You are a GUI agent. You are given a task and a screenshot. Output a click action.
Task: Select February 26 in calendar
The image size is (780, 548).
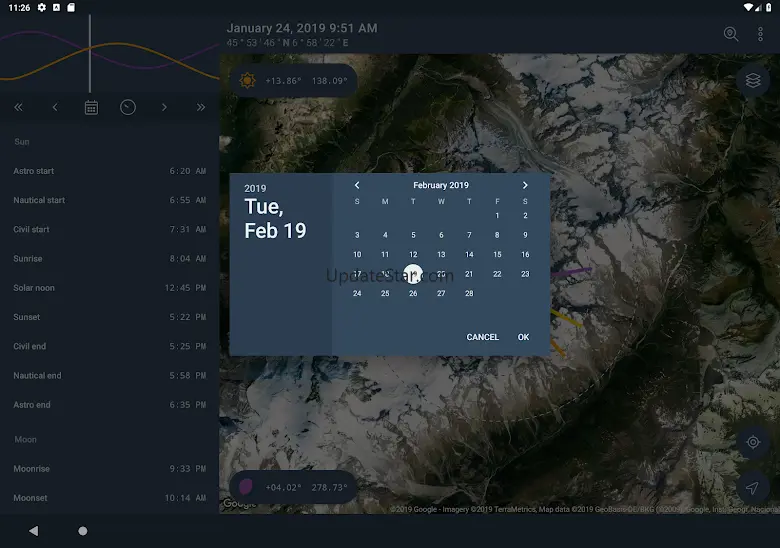pos(413,293)
